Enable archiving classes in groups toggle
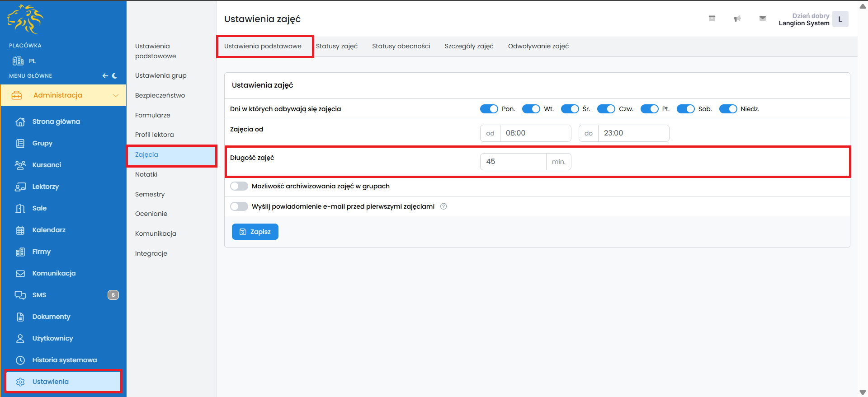Image resolution: width=868 pixels, height=397 pixels. tap(239, 186)
